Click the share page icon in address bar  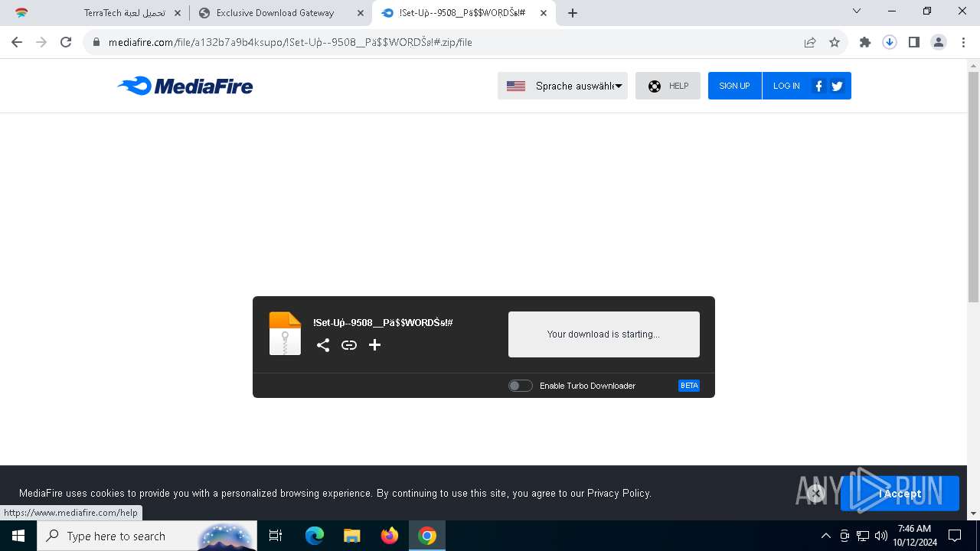(810, 42)
